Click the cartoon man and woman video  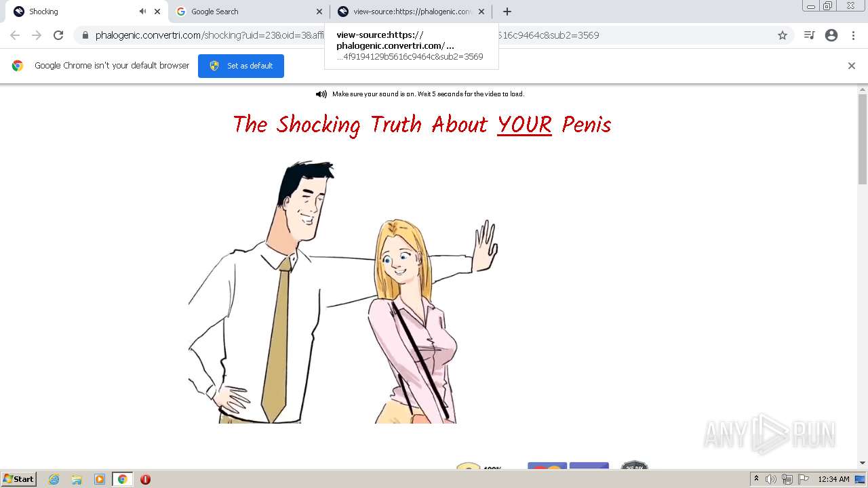coord(343,291)
